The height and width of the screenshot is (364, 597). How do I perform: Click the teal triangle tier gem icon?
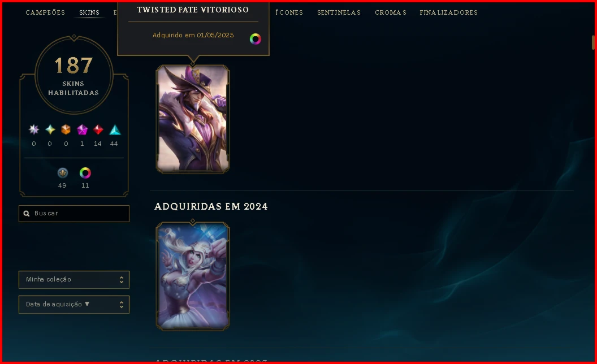pyautogui.click(x=115, y=130)
